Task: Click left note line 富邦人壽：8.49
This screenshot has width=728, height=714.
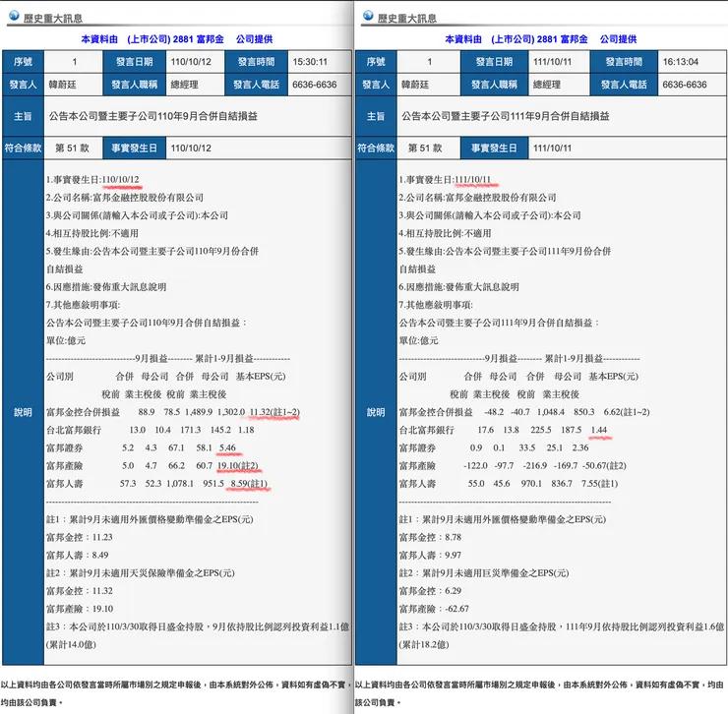Action: 77,555
